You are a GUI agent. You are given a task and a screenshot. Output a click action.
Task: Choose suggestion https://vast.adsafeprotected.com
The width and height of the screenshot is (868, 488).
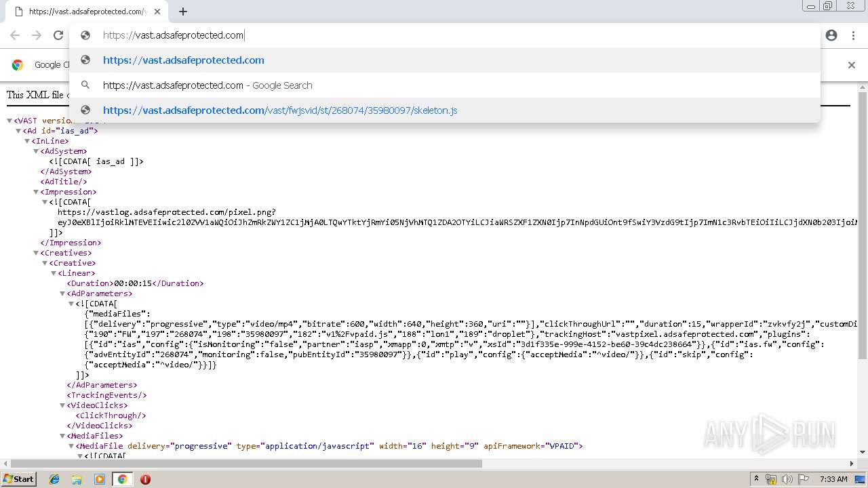click(x=444, y=60)
